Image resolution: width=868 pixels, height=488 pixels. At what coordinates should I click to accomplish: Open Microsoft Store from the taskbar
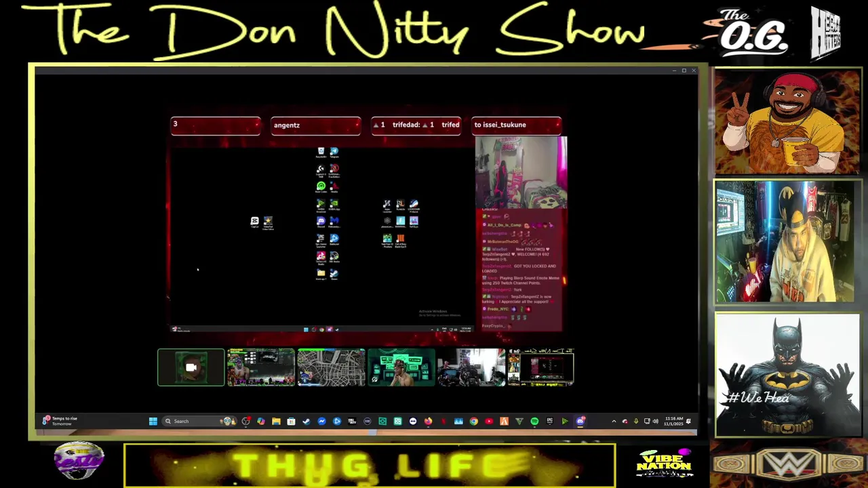[x=291, y=421]
